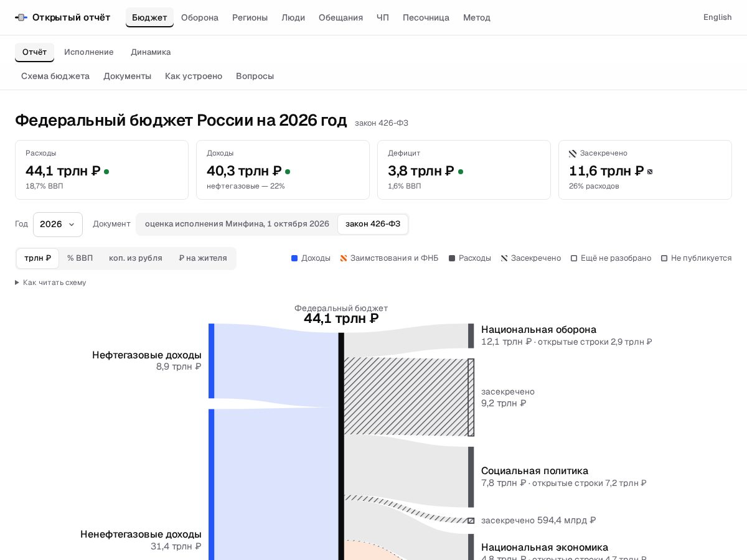The image size is (747, 560).
Task: Click the green dot next to Доходы value
Action: point(288,172)
